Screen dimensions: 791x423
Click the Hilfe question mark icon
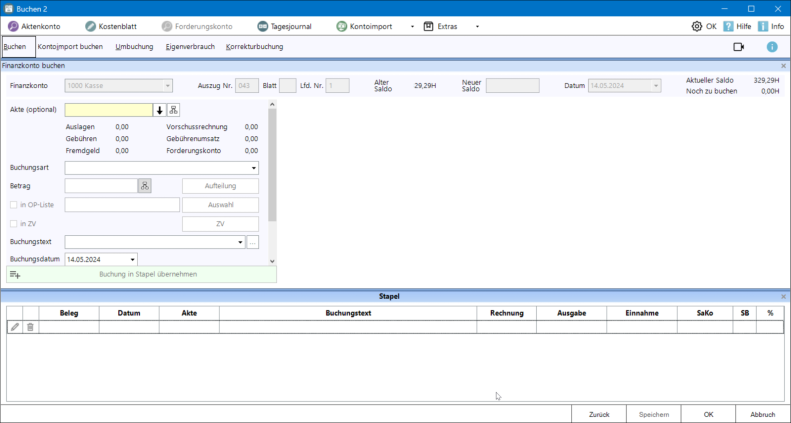728,26
